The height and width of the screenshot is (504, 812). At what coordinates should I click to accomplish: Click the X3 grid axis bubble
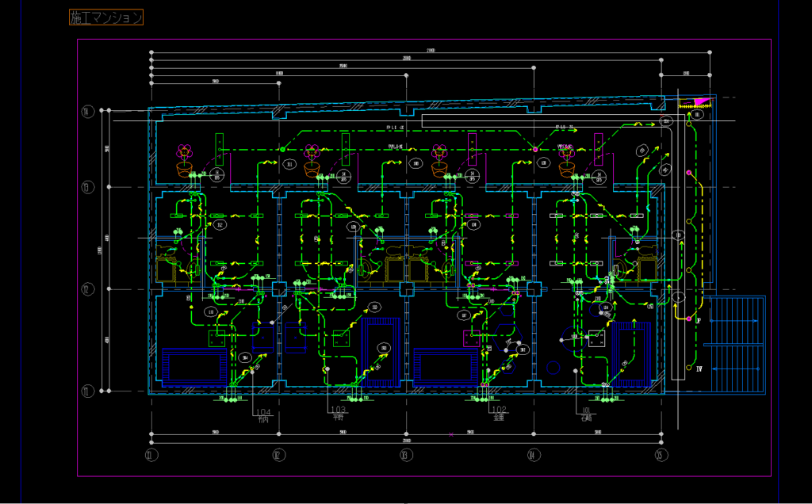tap(406, 456)
